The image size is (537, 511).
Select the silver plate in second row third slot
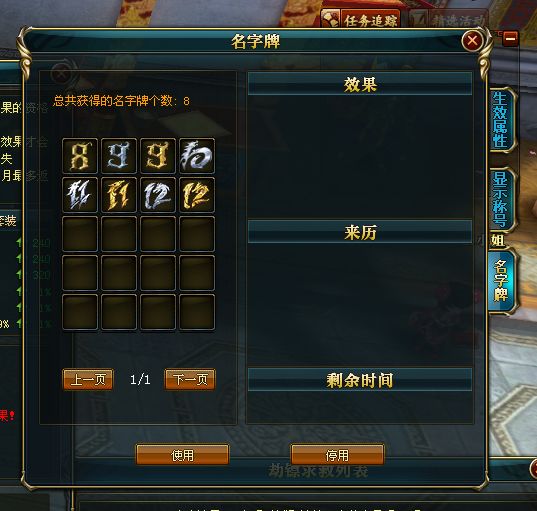(158, 195)
